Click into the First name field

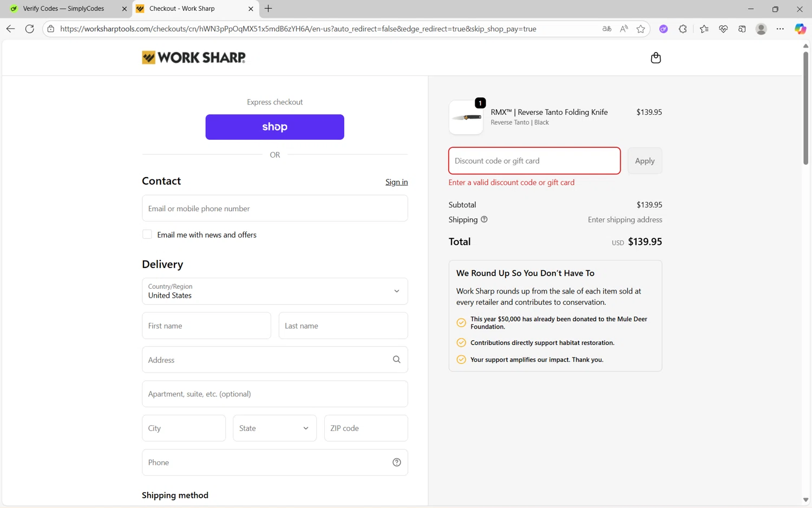point(206,326)
